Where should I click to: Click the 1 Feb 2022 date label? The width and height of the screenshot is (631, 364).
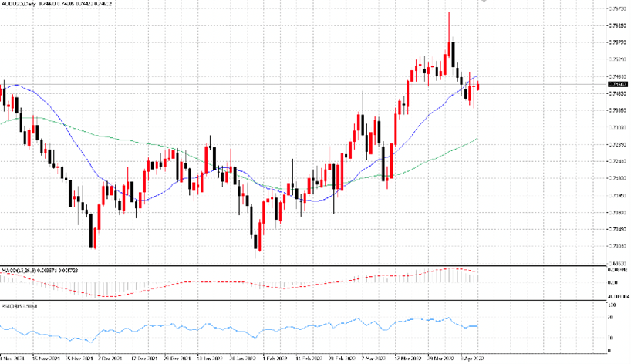pos(275,358)
